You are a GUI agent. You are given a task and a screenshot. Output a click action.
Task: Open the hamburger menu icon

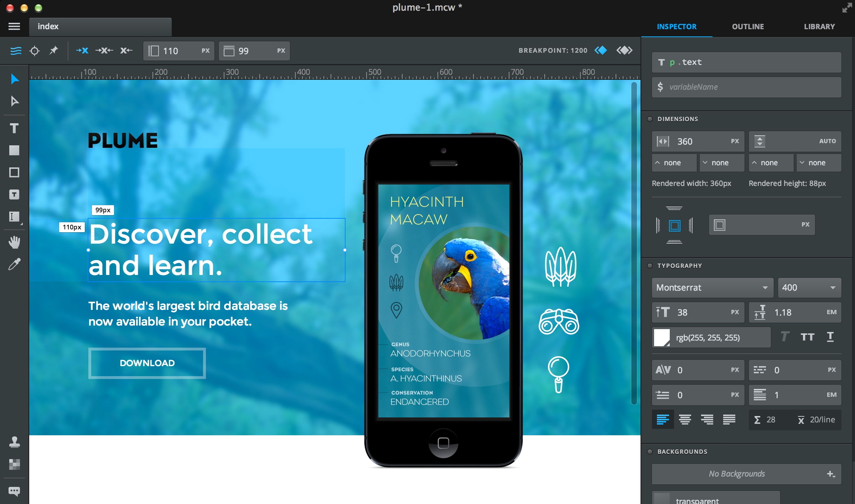point(14,26)
